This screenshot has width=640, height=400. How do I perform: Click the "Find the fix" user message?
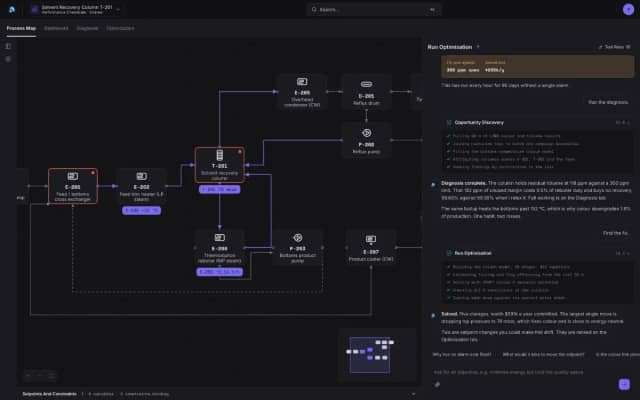[x=615, y=233]
